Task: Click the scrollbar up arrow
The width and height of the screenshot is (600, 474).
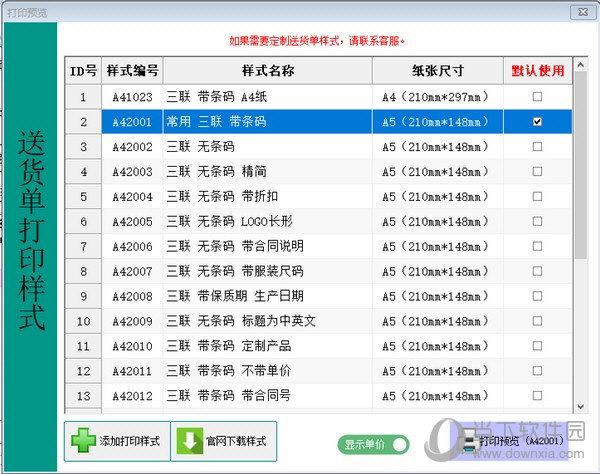Action: click(x=580, y=65)
